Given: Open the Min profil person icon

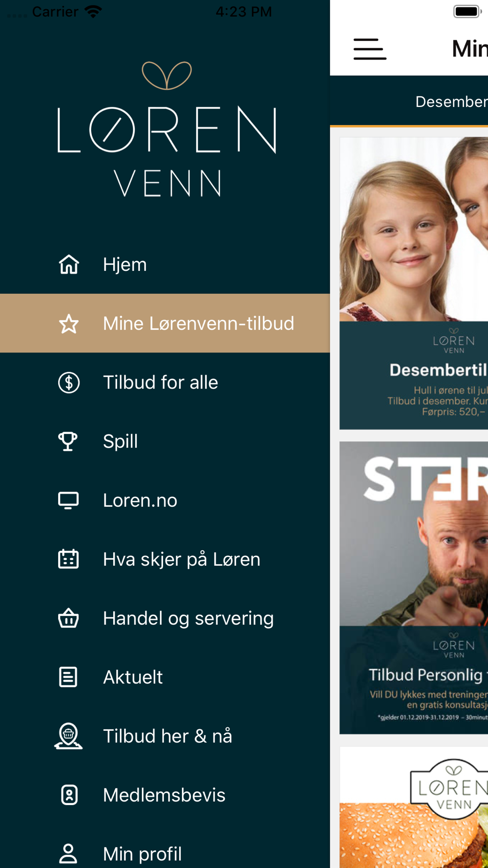Looking at the screenshot, I should (68, 854).
